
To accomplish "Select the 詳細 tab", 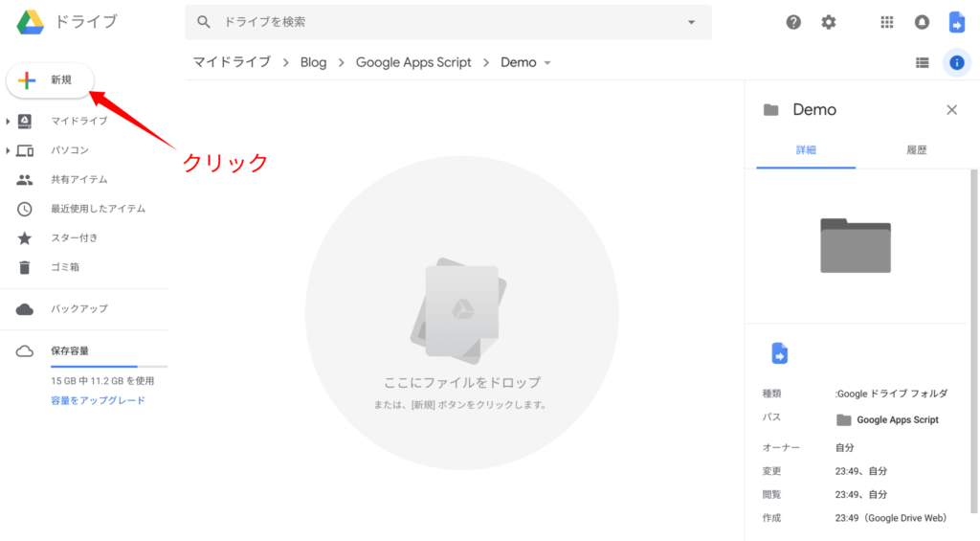I will tap(806, 150).
